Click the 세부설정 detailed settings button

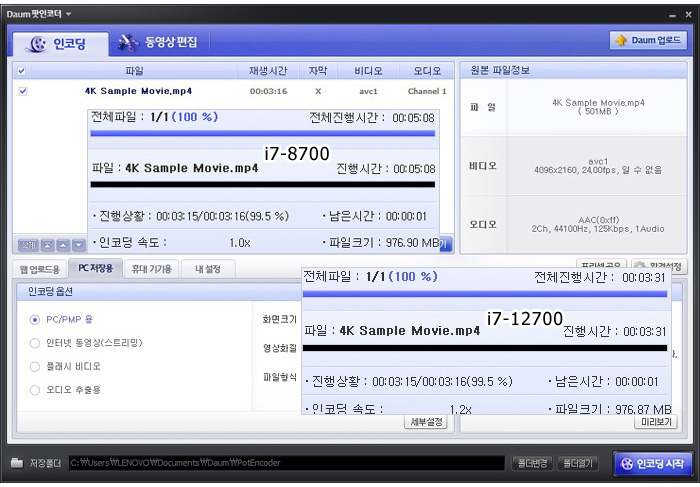(x=425, y=423)
